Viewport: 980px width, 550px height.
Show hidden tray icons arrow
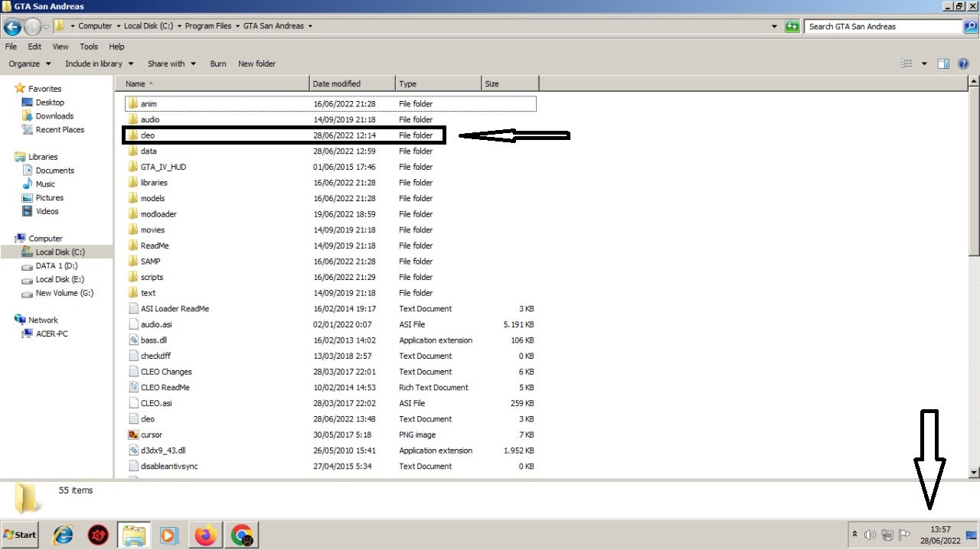click(x=854, y=535)
